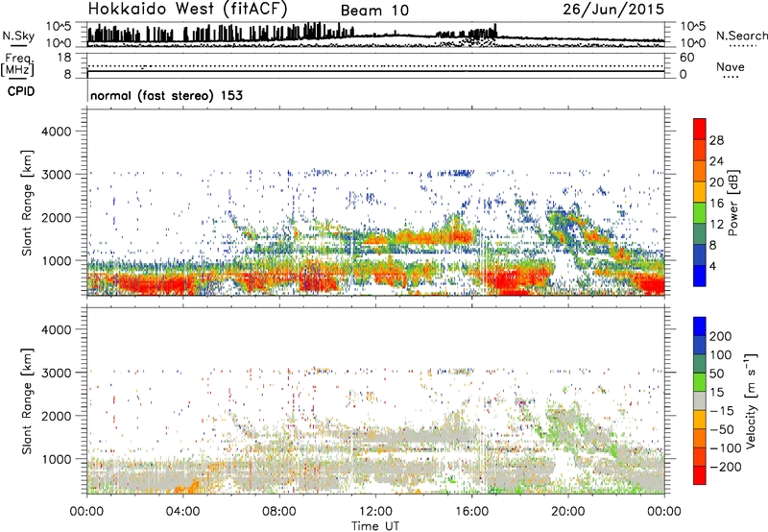Click the 'Velocity [m s-1]' colorbar title
The width and height of the screenshot is (768, 532).
point(752,400)
